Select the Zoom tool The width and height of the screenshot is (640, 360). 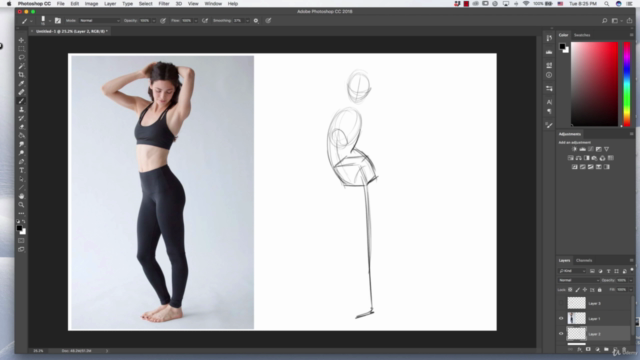coord(21,204)
